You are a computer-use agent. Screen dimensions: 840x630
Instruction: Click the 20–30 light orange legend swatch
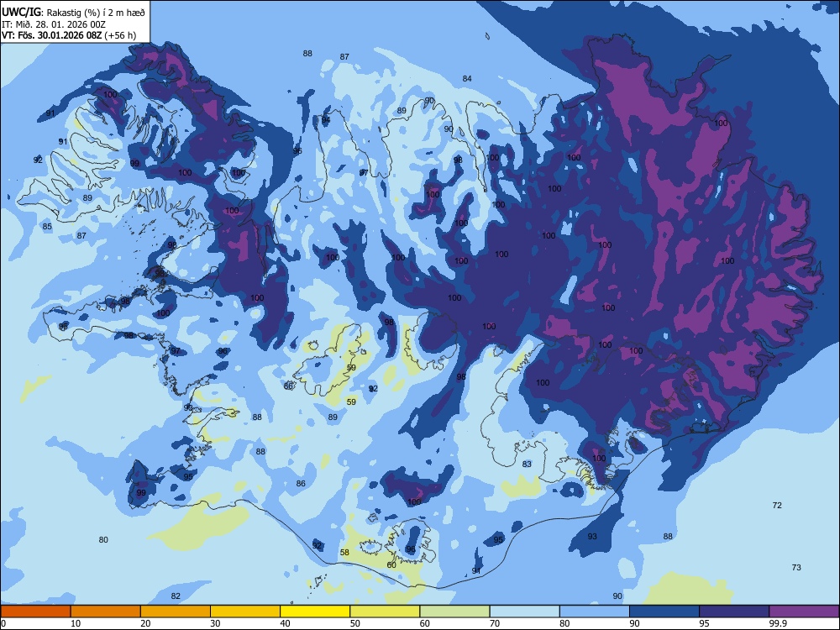176,612
